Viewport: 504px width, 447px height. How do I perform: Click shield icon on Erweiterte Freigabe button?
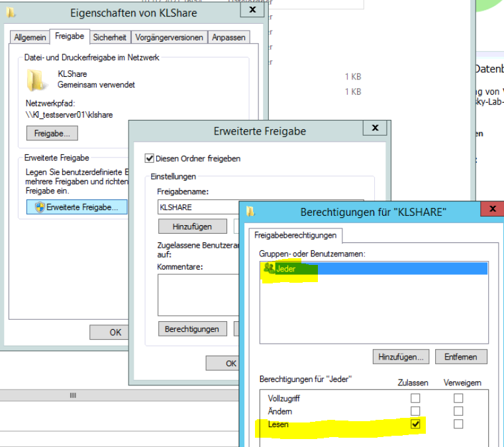39,207
